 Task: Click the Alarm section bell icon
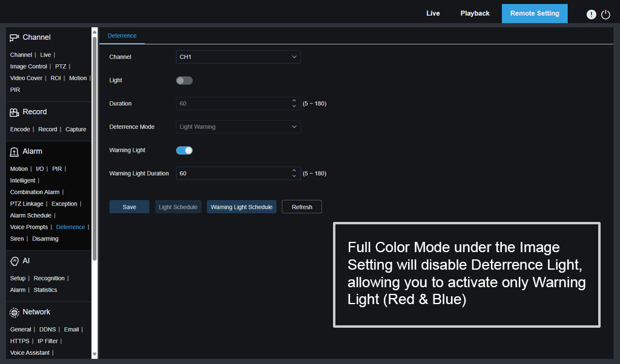click(x=15, y=152)
